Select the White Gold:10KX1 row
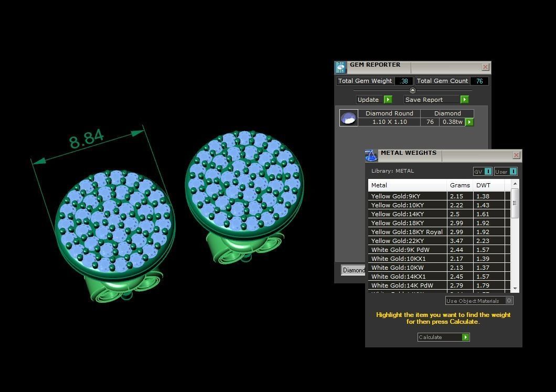The image size is (556, 392). tap(440, 259)
